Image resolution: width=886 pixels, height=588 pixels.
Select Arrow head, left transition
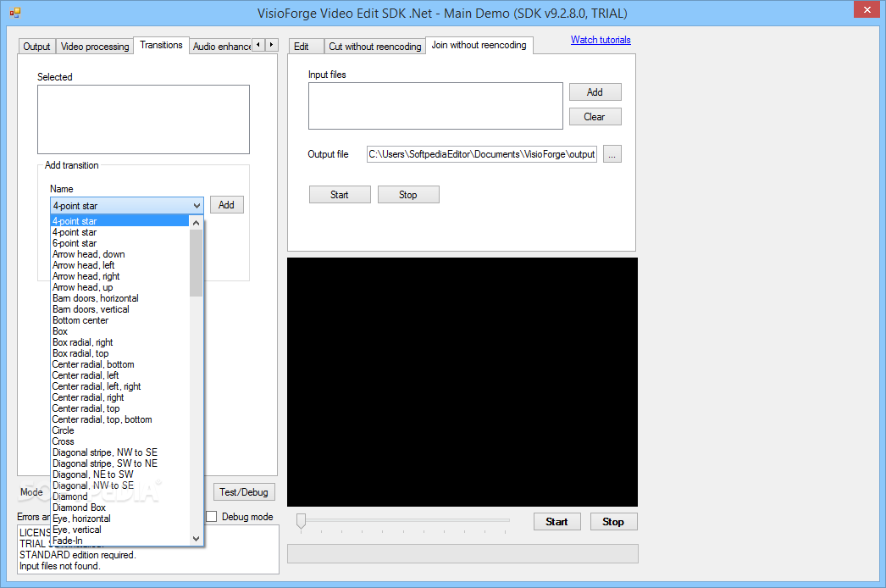tap(119, 265)
